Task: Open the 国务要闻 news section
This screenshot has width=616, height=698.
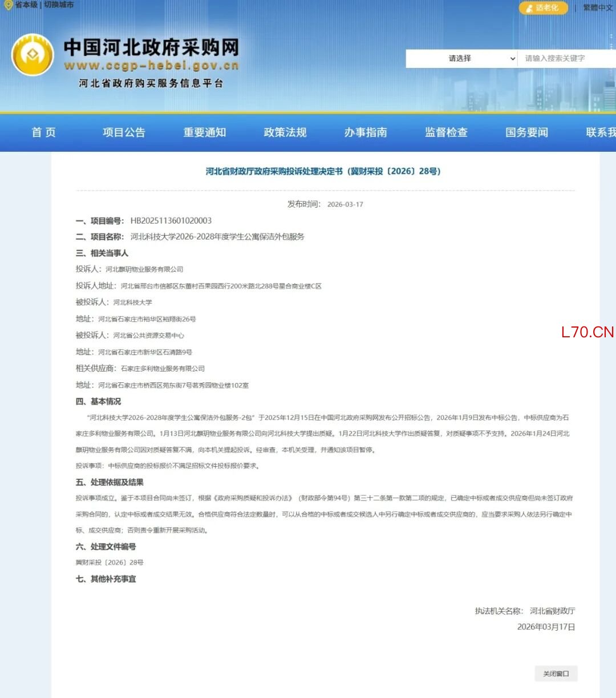Action: click(x=526, y=132)
